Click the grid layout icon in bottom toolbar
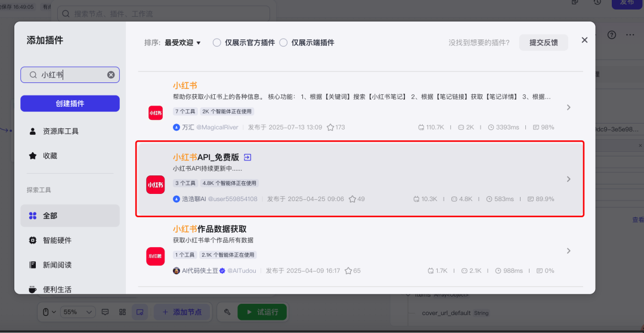644x333 pixels. [x=122, y=312]
